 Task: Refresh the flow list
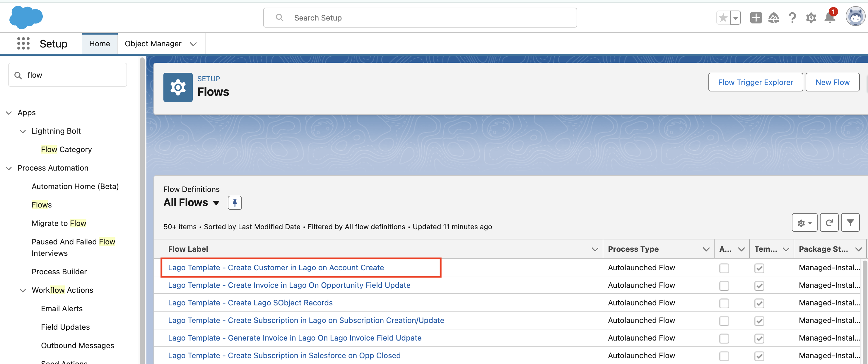click(829, 223)
